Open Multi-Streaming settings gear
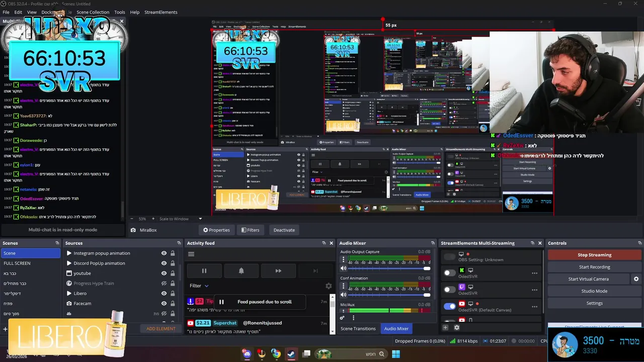The width and height of the screenshot is (644, 362). [457, 328]
